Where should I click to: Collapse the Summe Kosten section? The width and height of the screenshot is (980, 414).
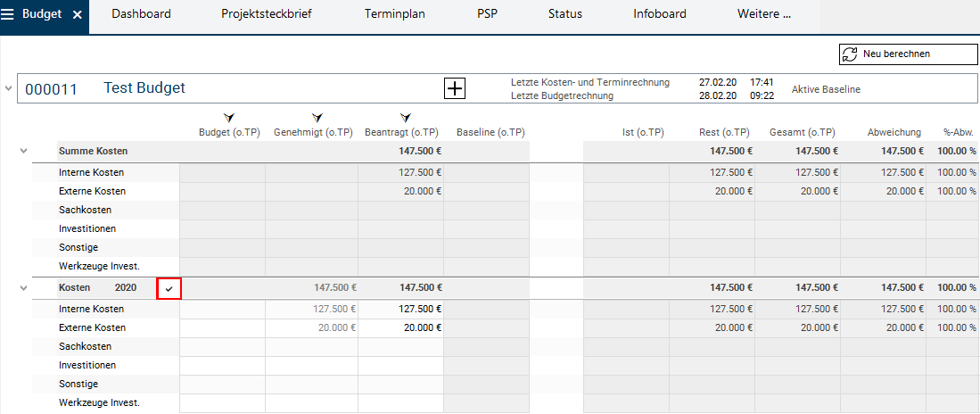(24, 152)
